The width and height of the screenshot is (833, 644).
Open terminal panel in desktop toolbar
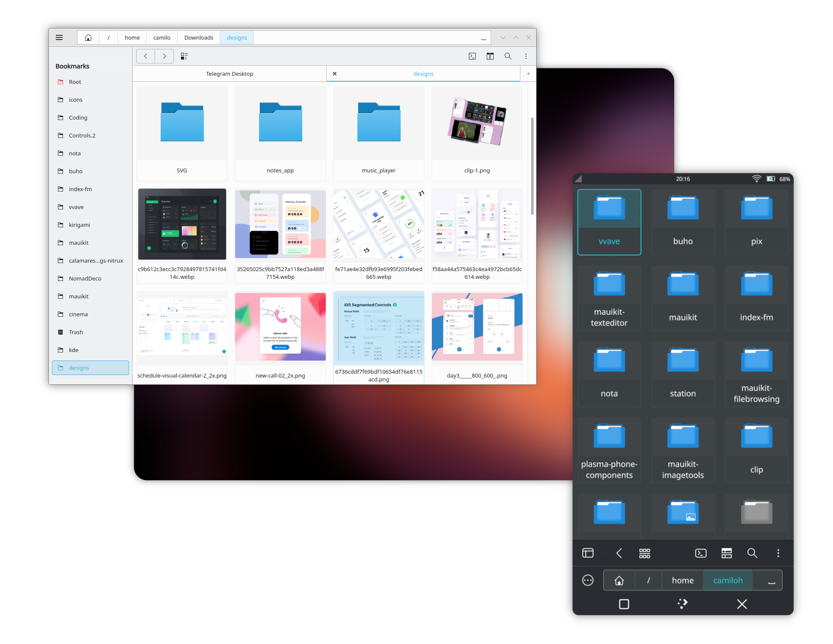[472, 56]
